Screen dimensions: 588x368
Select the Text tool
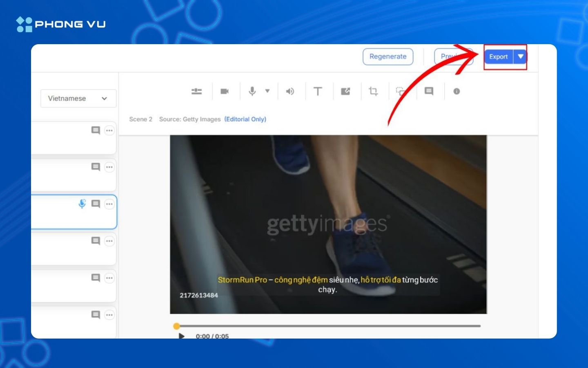point(318,91)
